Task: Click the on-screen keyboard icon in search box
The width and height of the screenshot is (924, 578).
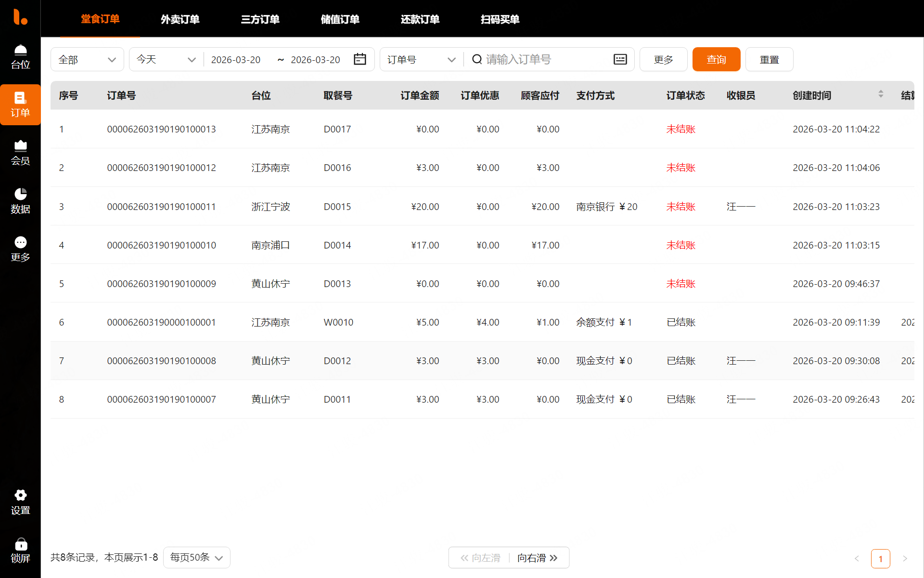Action: 620,59
